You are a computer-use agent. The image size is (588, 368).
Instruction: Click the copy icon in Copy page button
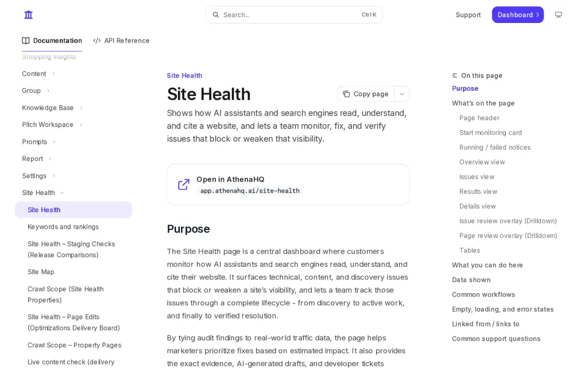click(346, 94)
